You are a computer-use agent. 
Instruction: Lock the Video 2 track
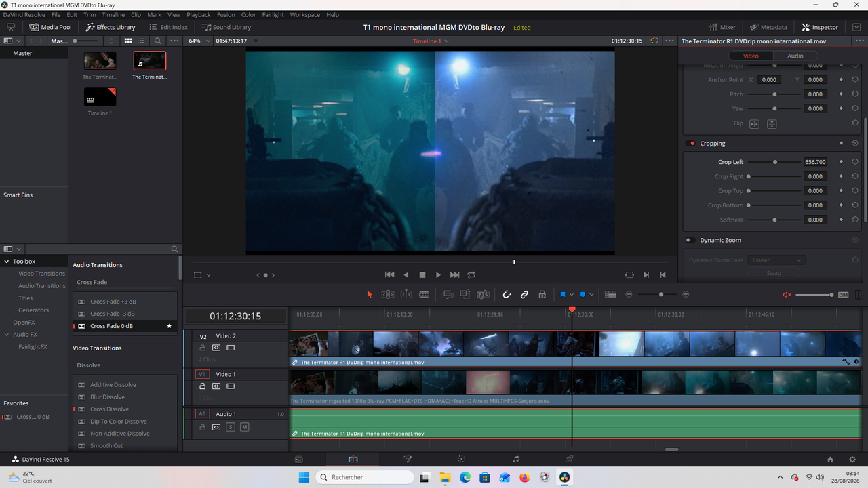(x=202, y=348)
